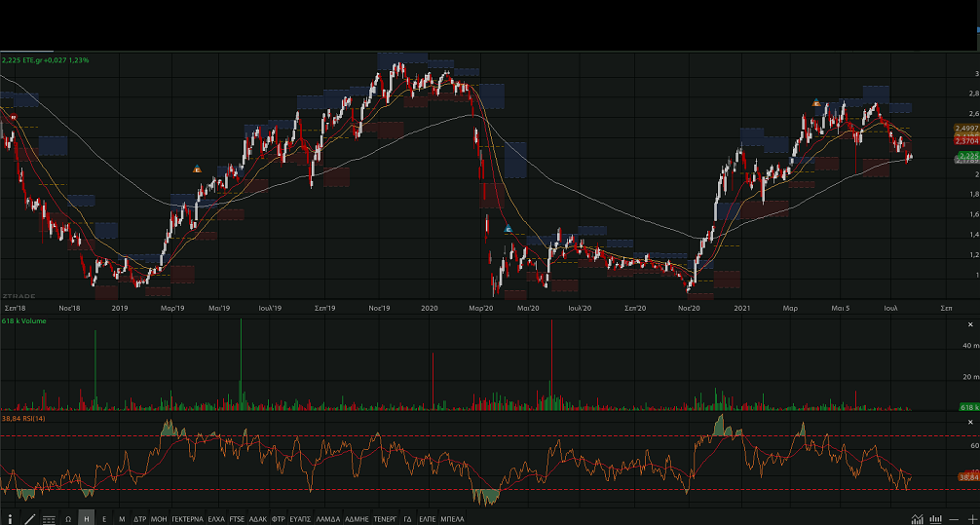Open the chart type icon at bottom right
Screen dimensions: 980x525
(917, 519)
